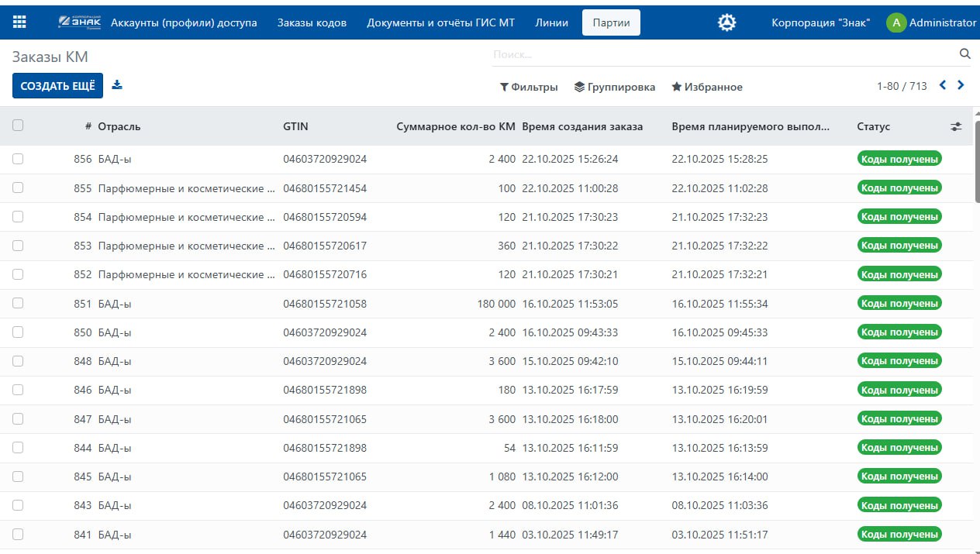980x554 pixels.
Task: Expand the Избранное dropdown
Action: point(706,87)
